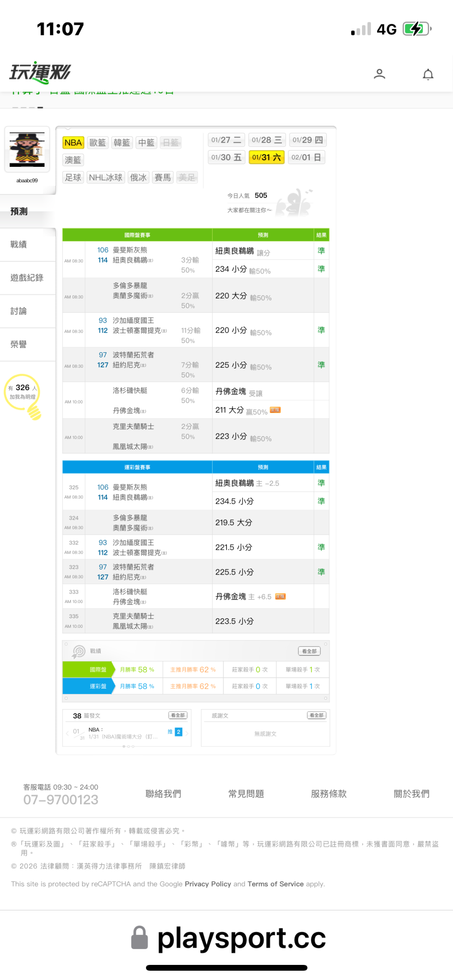
Task: Open the Privacy Policy link
Action: pos(208,884)
